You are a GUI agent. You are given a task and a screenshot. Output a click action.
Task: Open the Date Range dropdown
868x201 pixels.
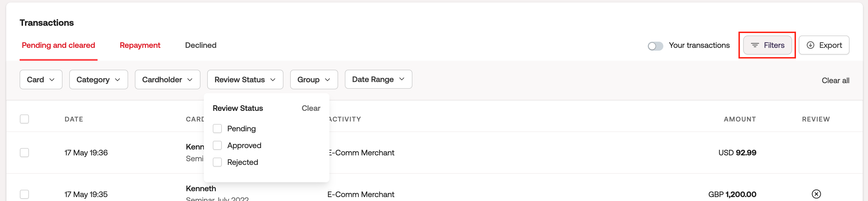click(x=378, y=79)
